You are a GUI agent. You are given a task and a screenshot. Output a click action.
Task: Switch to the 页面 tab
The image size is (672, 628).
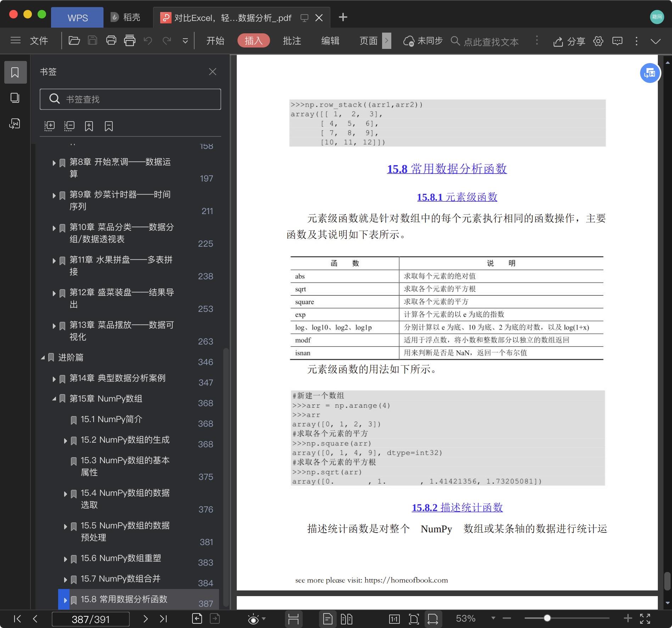[x=369, y=41]
